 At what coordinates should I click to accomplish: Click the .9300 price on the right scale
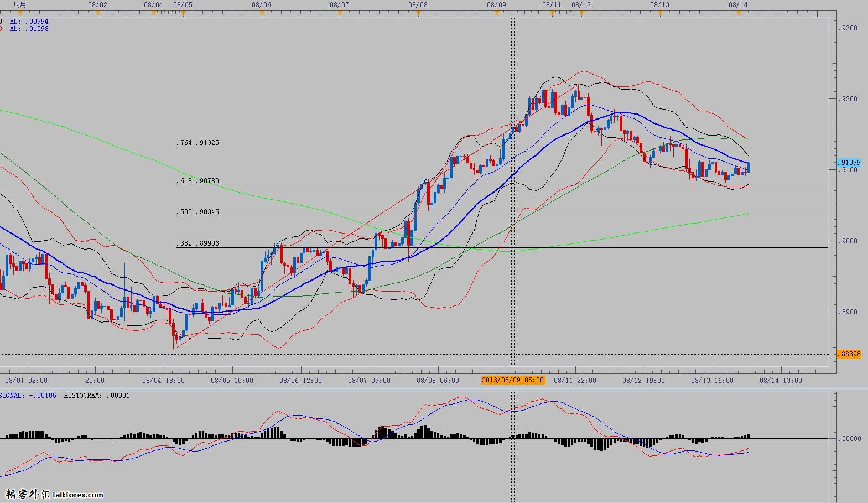pyautogui.click(x=848, y=28)
